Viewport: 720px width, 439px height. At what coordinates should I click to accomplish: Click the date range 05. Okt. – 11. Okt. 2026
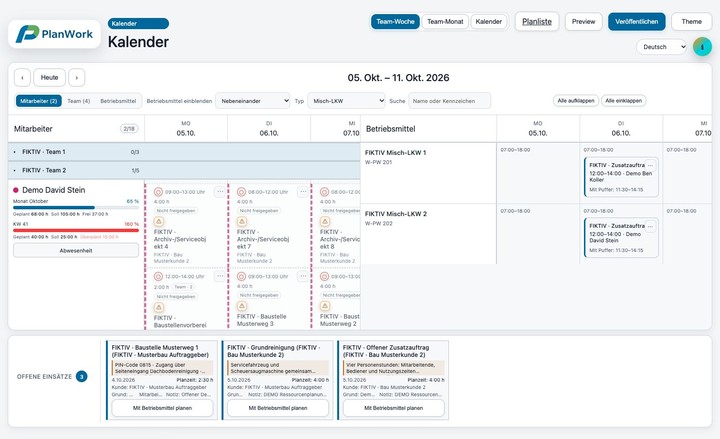398,78
